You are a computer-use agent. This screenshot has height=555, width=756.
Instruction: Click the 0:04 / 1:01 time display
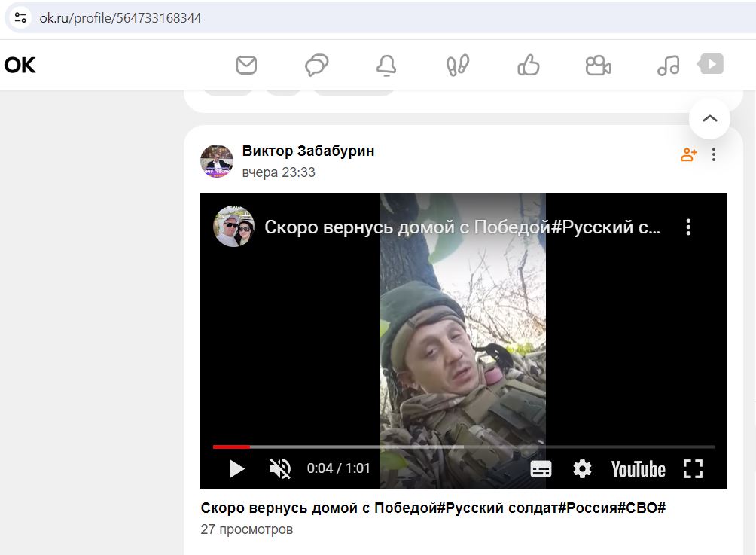338,468
